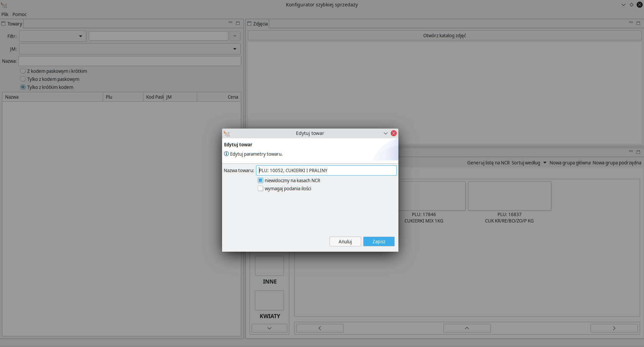
Task: Click 'Nowa grupa podrzędna'
Action: [x=617, y=163]
